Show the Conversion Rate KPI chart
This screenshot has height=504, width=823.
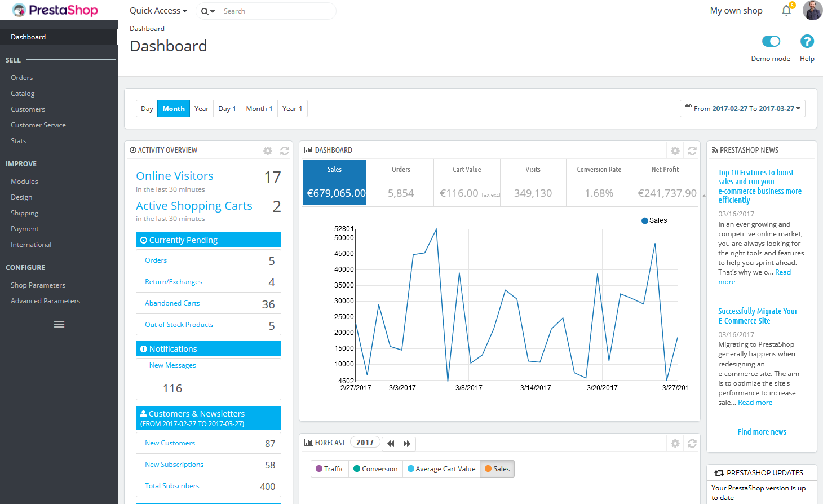[x=599, y=183]
